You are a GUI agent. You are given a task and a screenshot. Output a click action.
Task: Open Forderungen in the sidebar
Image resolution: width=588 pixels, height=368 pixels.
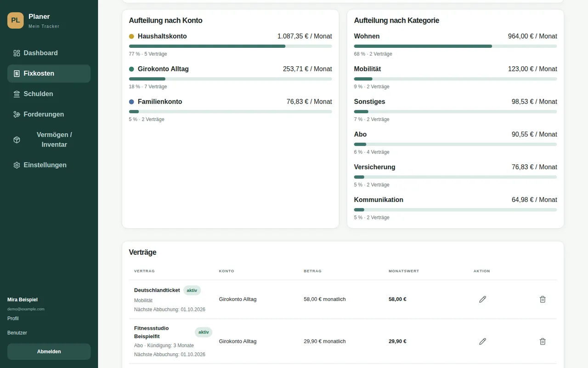(49, 114)
